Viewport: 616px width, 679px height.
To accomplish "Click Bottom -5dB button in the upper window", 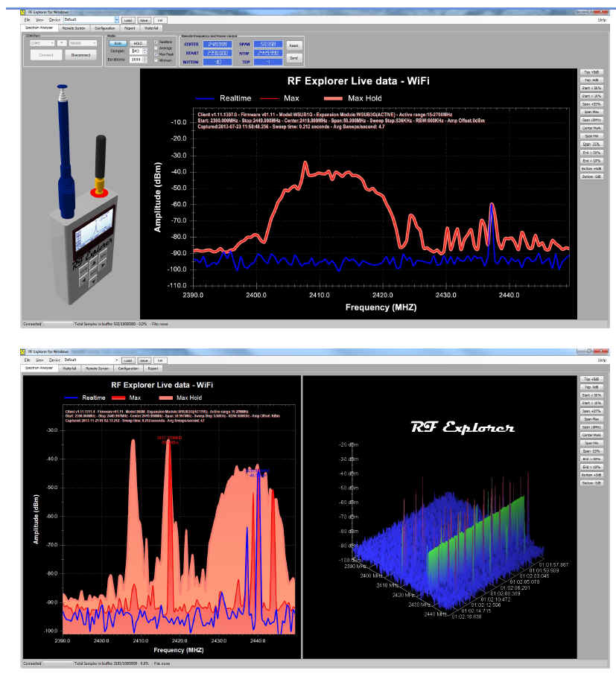I will (591, 176).
